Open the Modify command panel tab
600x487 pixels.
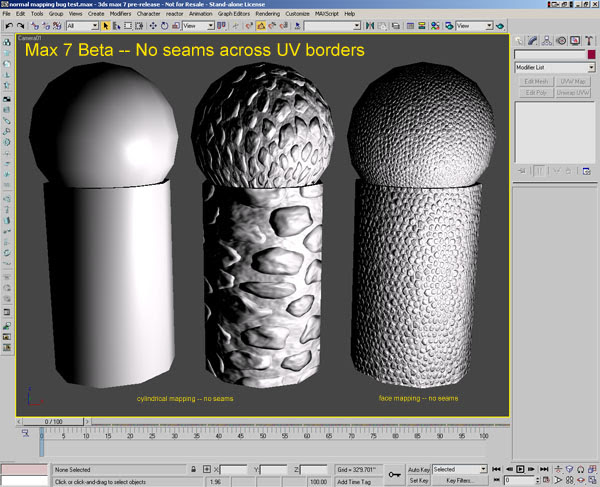(533, 41)
